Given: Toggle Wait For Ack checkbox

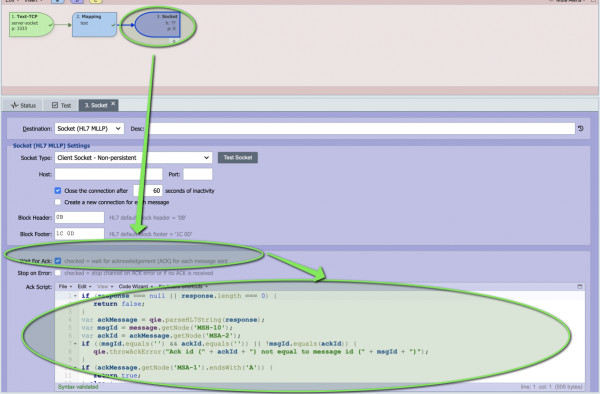Looking at the screenshot, I should click(x=58, y=261).
